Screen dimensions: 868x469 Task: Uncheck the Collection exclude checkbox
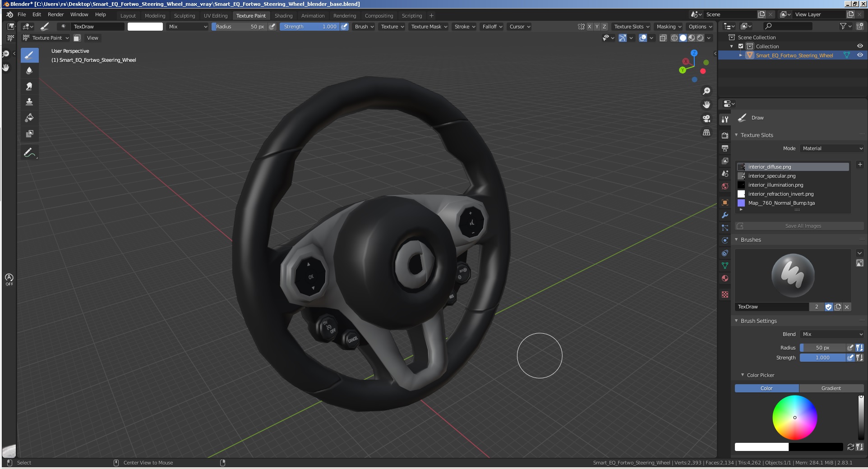(741, 46)
